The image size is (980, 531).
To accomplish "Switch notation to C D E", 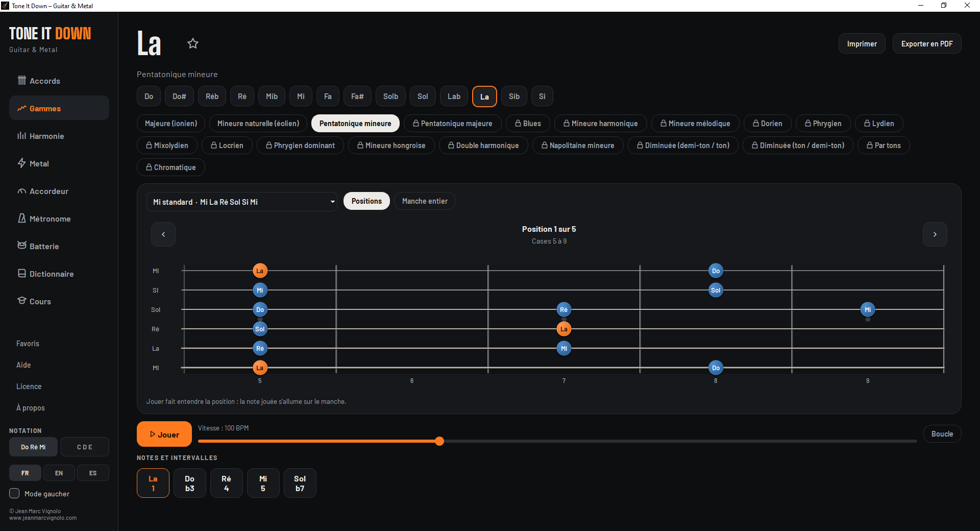I will point(85,447).
